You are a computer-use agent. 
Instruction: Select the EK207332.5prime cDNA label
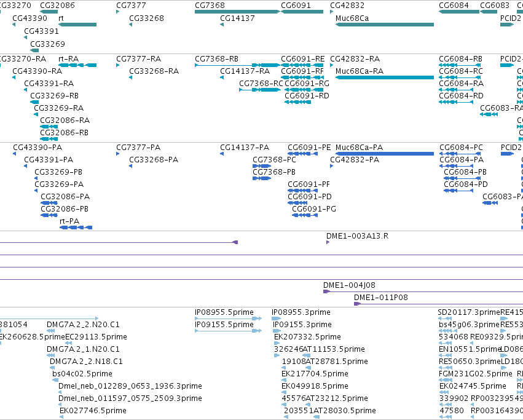[x=308, y=337]
